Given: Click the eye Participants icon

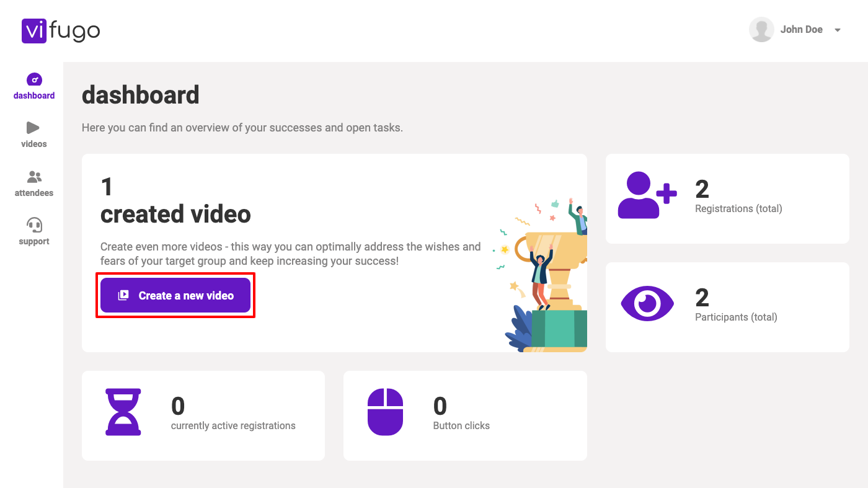Looking at the screenshot, I should pyautogui.click(x=647, y=303).
